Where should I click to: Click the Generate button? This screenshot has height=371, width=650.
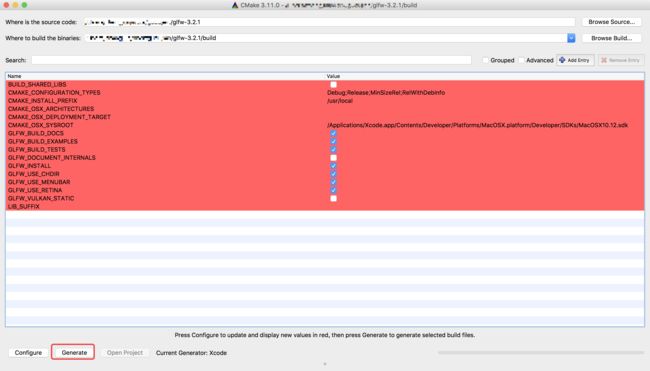[x=74, y=352]
